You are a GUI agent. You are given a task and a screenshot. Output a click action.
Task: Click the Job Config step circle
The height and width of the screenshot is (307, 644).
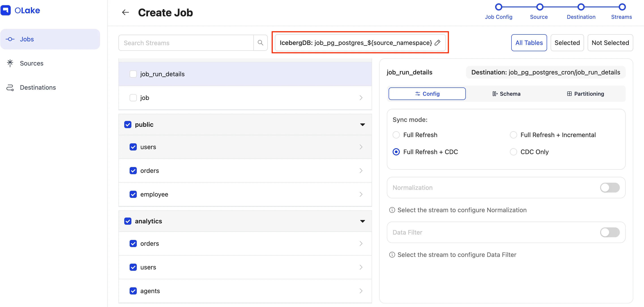(x=499, y=7)
